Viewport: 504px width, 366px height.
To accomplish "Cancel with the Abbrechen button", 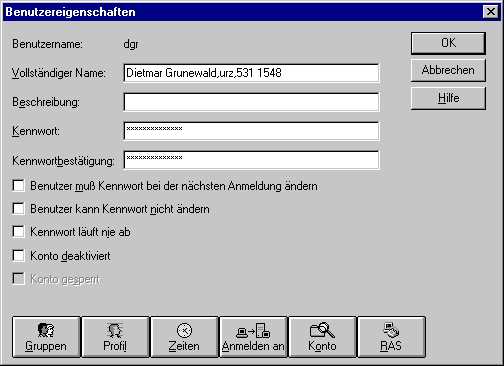I will click(x=448, y=70).
